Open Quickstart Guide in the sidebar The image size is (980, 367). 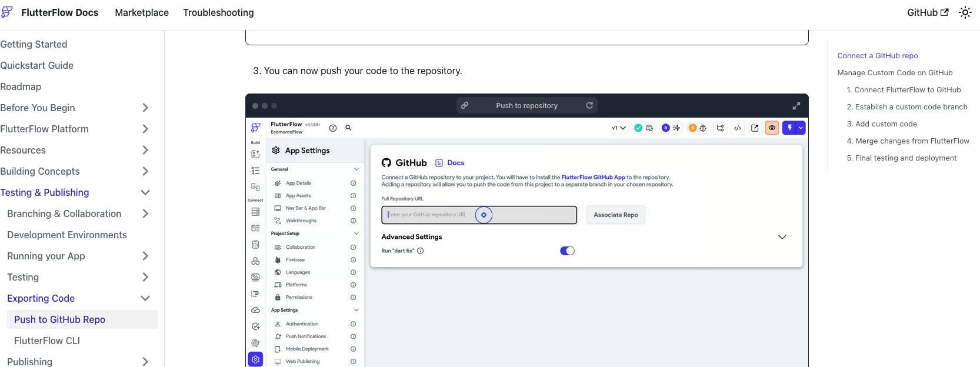(37, 65)
